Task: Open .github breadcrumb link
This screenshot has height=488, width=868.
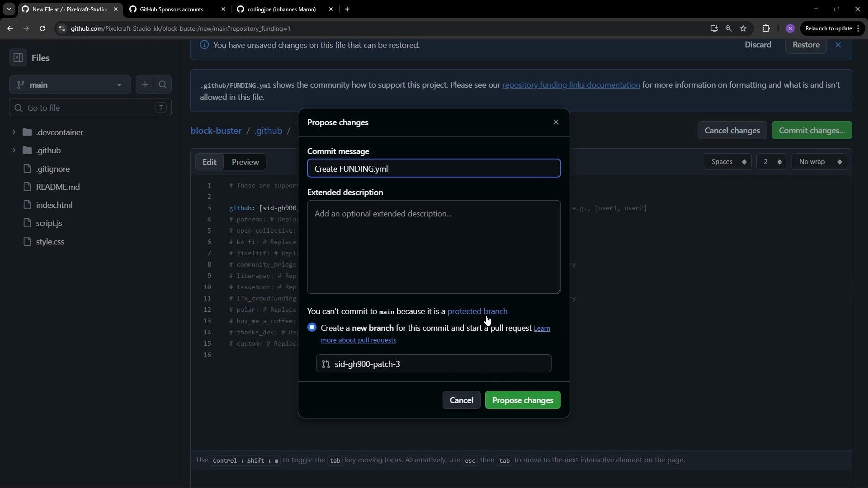Action: click(268, 131)
